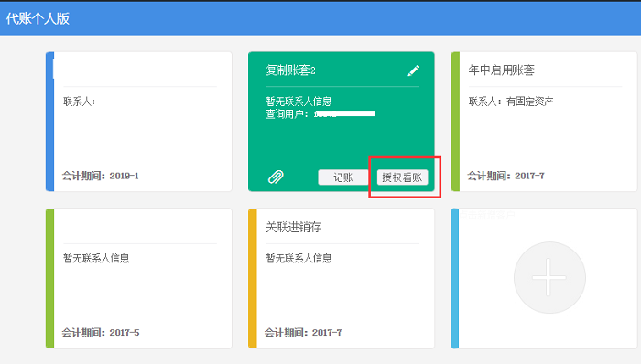Click the blue stripe of the 2019-1 card
Image resolution: width=641 pixels, height=364 pixels.
[x=49, y=122]
